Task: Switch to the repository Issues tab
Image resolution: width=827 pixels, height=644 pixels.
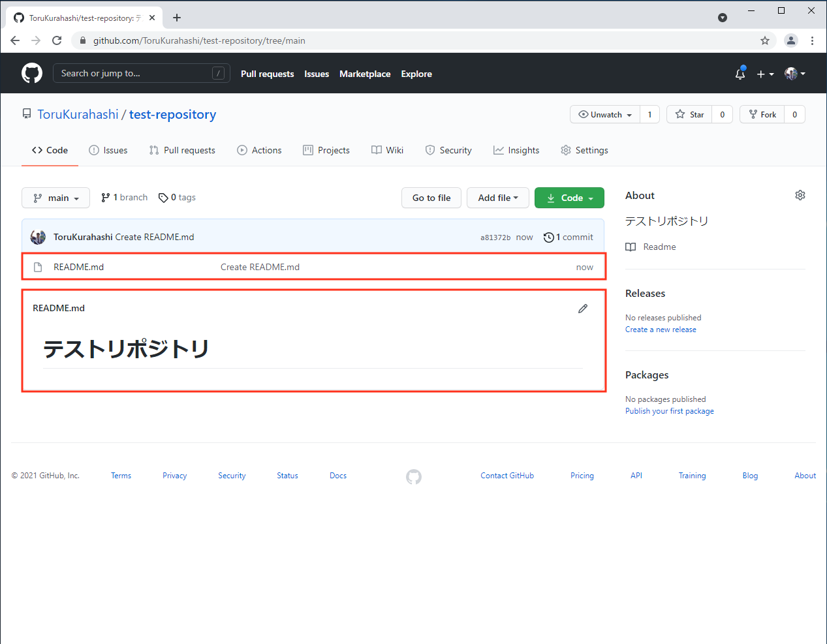Action: [x=108, y=150]
